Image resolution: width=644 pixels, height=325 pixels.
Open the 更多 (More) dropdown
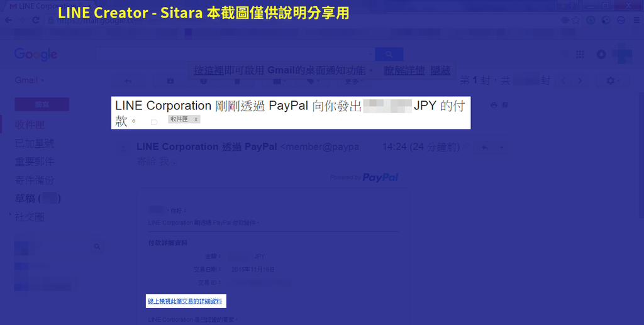[x=354, y=81]
